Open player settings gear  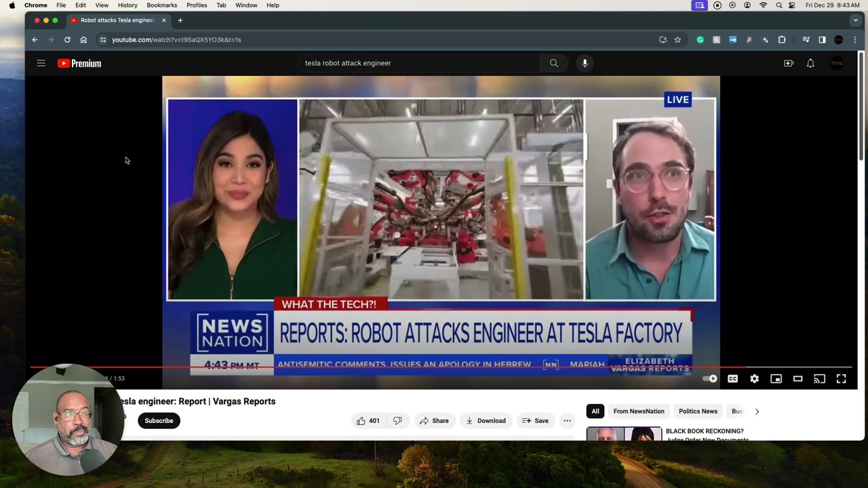[x=754, y=379]
